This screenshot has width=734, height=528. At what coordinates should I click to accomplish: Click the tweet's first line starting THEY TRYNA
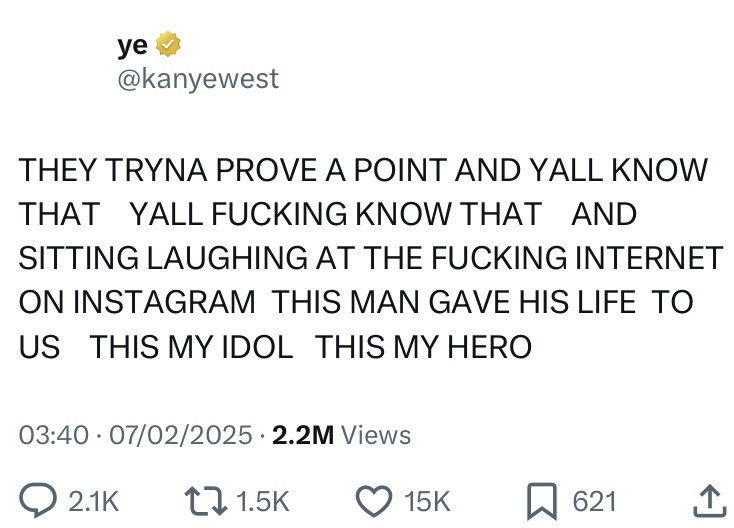click(x=362, y=169)
